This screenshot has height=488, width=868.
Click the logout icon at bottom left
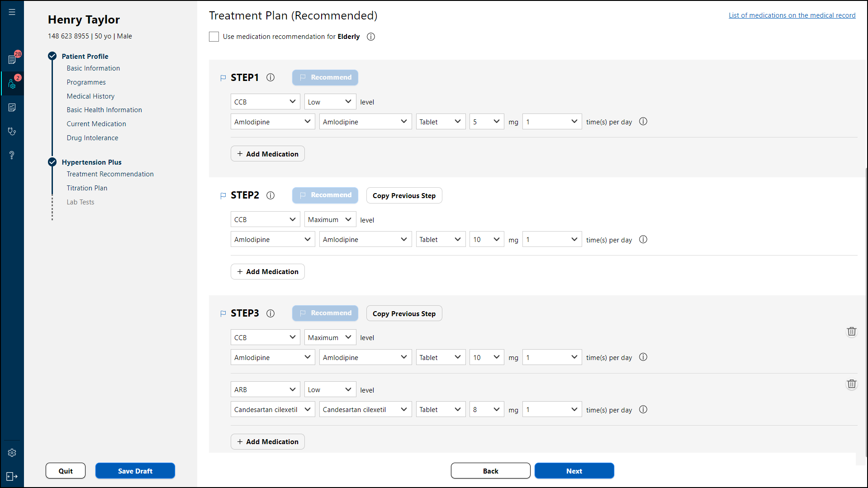pyautogui.click(x=12, y=476)
